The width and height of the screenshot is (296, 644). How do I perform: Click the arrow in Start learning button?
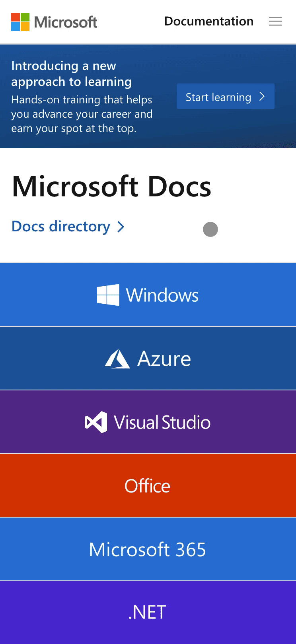point(262,97)
